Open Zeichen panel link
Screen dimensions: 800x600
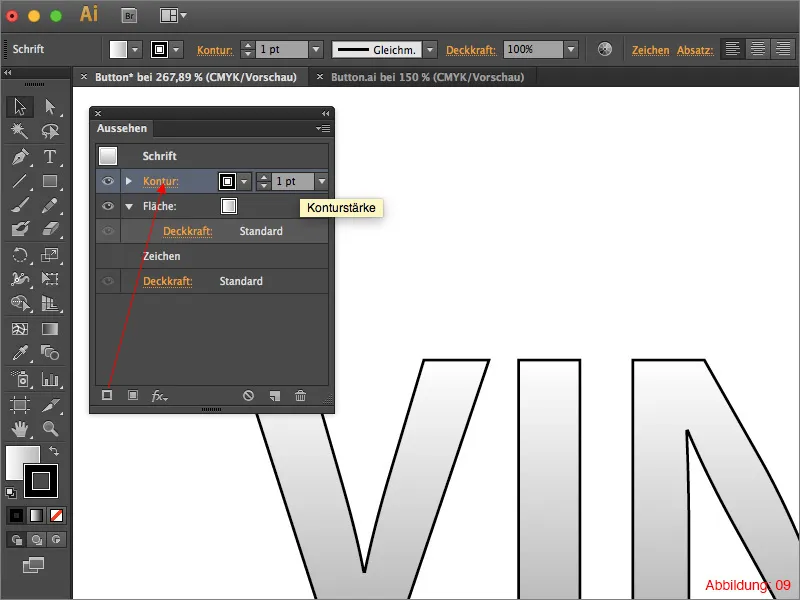[x=651, y=50]
